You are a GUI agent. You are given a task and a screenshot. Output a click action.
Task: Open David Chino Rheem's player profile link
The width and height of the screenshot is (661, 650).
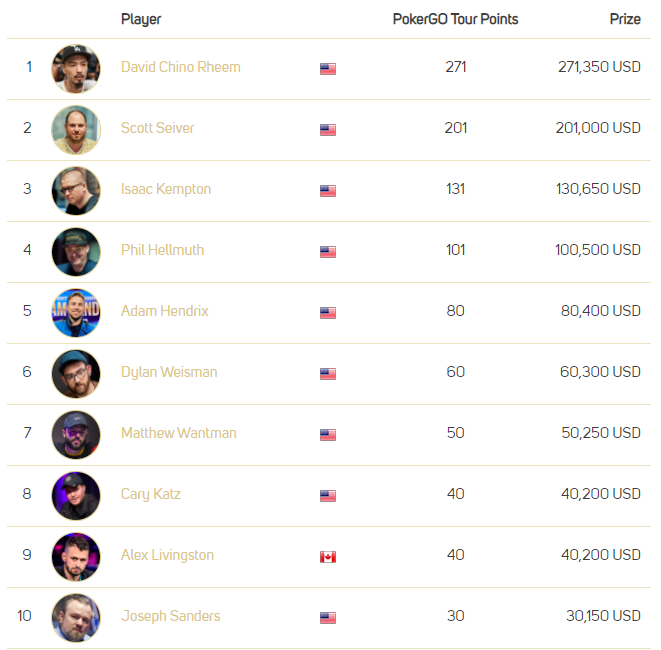(x=180, y=67)
